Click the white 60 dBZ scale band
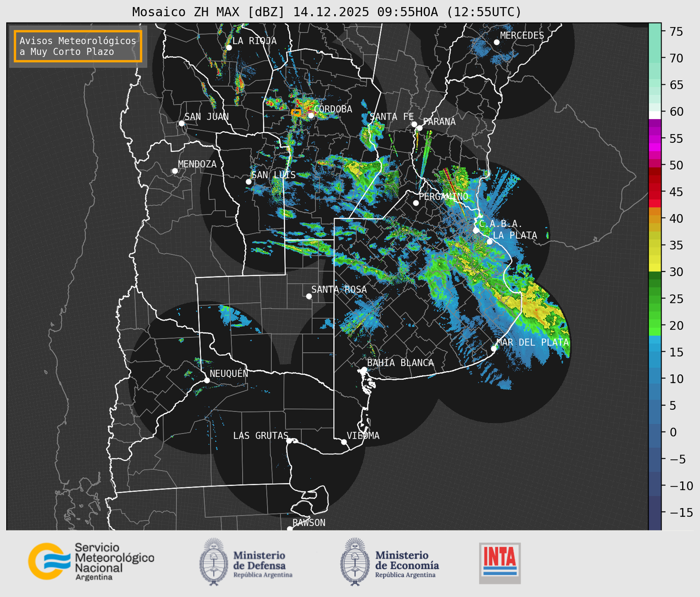This screenshot has width=700, height=597. click(655, 115)
